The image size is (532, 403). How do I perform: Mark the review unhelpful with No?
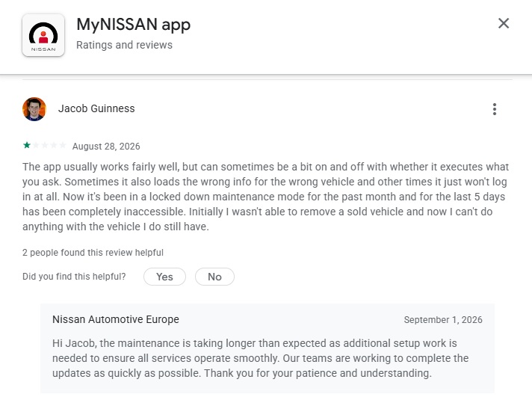tap(214, 277)
